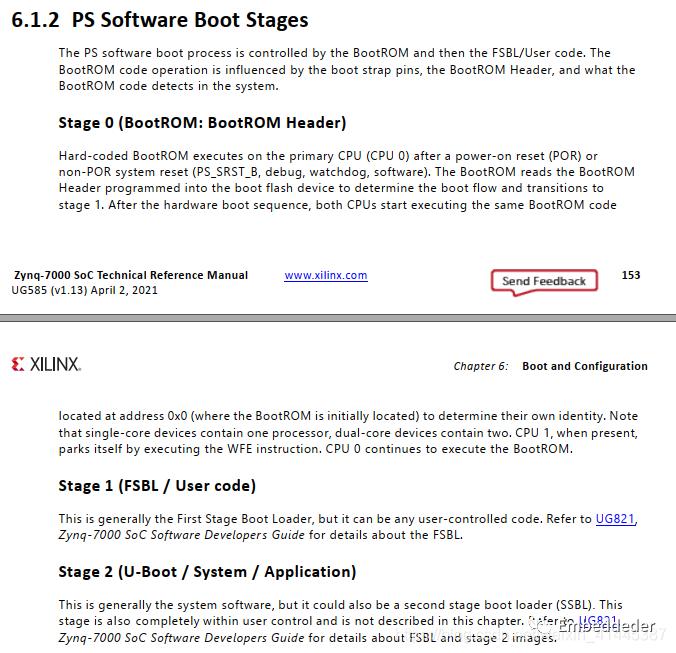676x653 pixels.
Task: Click 'UG585 (v1.13) April 2, 2021' footer text
Action: [x=84, y=290]
